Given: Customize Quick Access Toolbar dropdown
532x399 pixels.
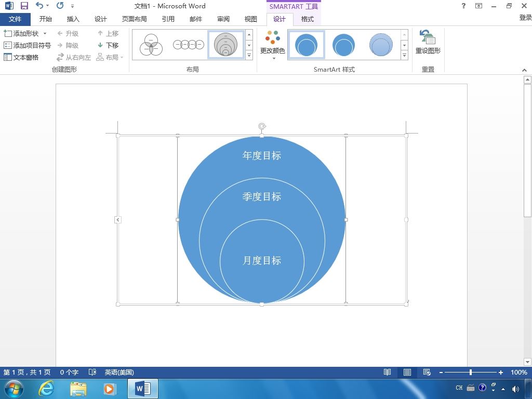Looking at the screenshot, I should (x=72, y=6).
